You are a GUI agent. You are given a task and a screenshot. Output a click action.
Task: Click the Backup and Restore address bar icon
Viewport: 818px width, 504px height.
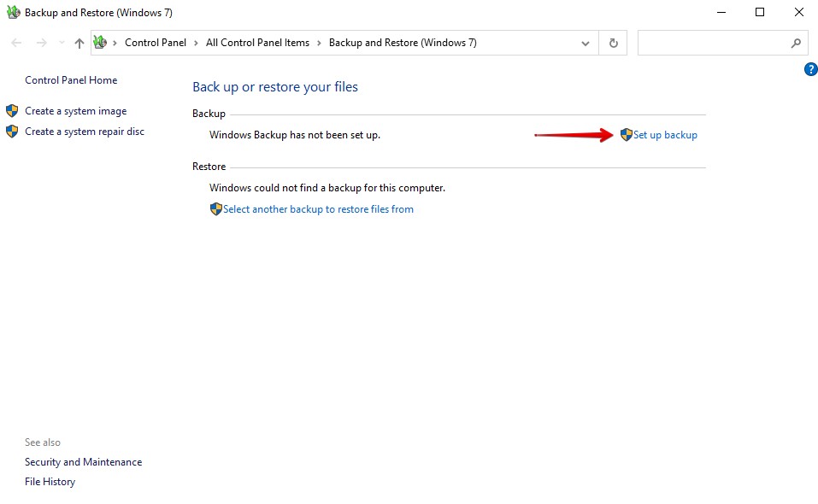click(x=100, y=42)
